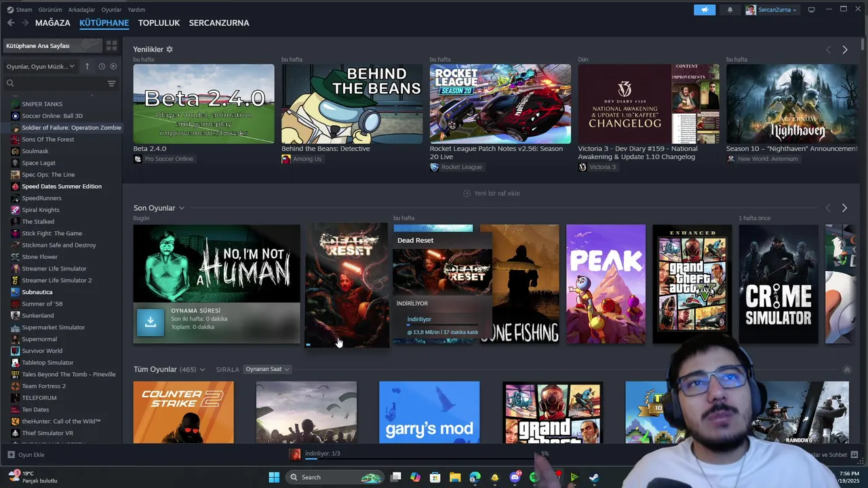Open Rocket League Season 20 news thumbnail
This screenshot has width=868, height=488.
coord(500,104)
